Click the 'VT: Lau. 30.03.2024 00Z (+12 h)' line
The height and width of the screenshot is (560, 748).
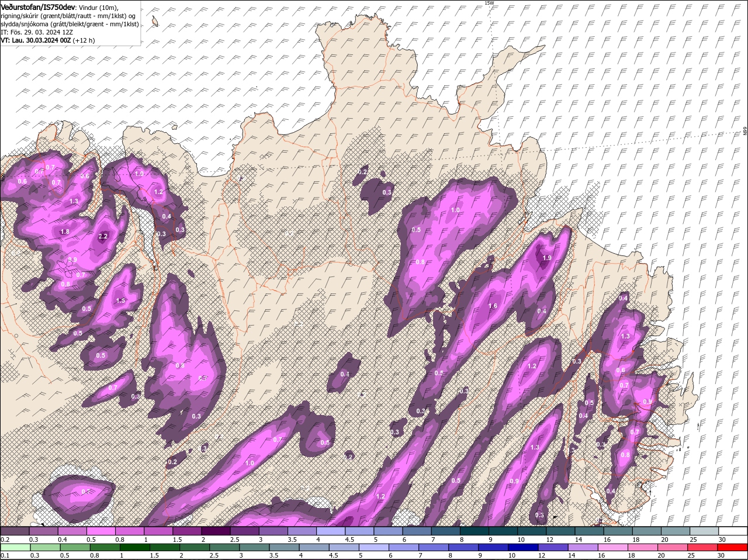click(x=48, y=40)
